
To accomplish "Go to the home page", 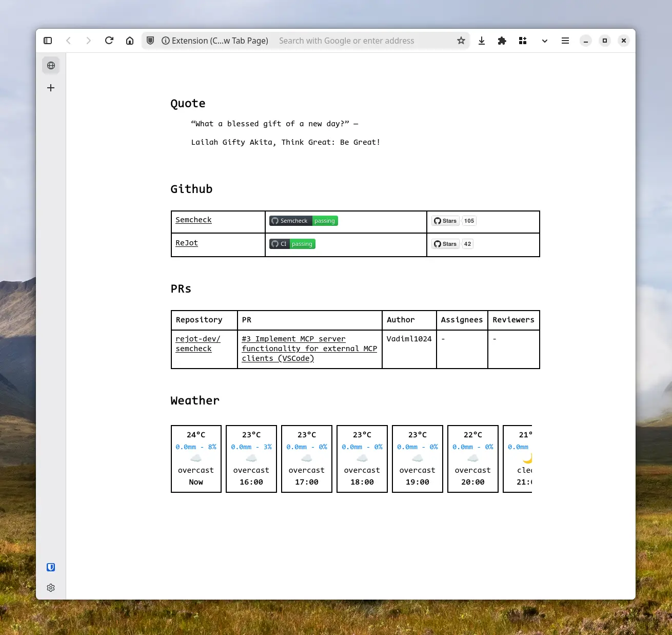I will point(130,41).
